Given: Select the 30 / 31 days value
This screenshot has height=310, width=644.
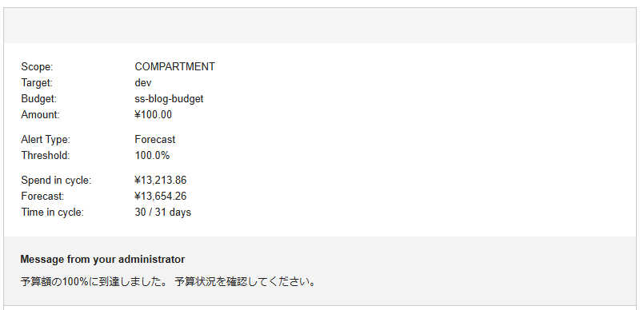Looking at the screenshot, I should tap(162, 212).
